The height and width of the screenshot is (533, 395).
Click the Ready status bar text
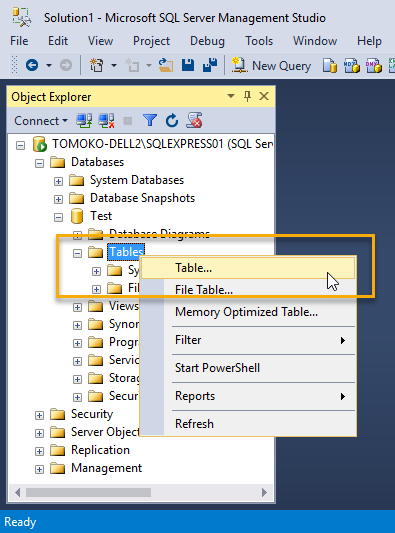pos(20,522)
